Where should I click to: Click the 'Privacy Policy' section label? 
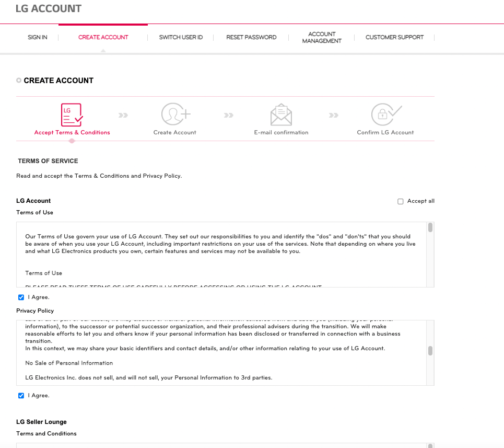click(x=35, y=311)
